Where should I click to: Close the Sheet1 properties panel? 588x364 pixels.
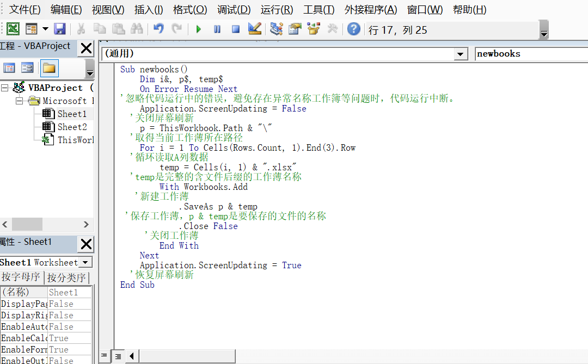pos(86,244)
